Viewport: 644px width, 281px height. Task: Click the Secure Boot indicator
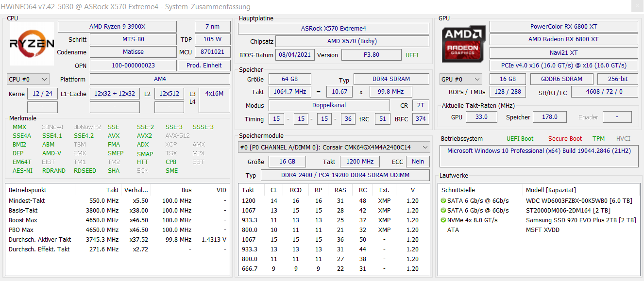pyautogui.click(x=565, y=138)
